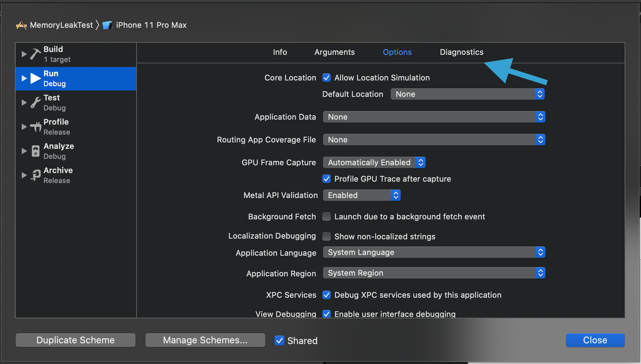The width and height of the screenshot is (641, 364).
Task: Switch to the Info tab
Action: [280, 52]
